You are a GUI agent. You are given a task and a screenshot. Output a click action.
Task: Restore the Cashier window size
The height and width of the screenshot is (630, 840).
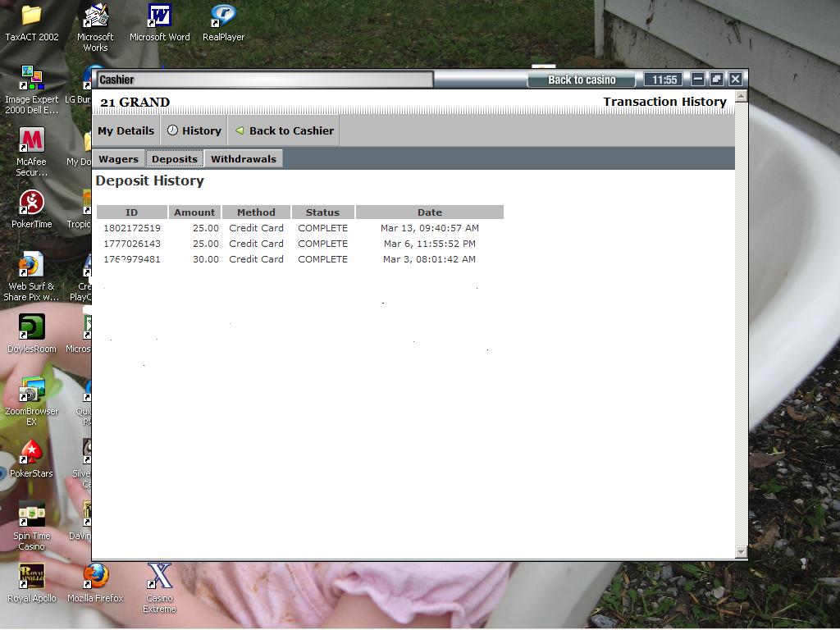pyautogui.click(x=716, y=80)
